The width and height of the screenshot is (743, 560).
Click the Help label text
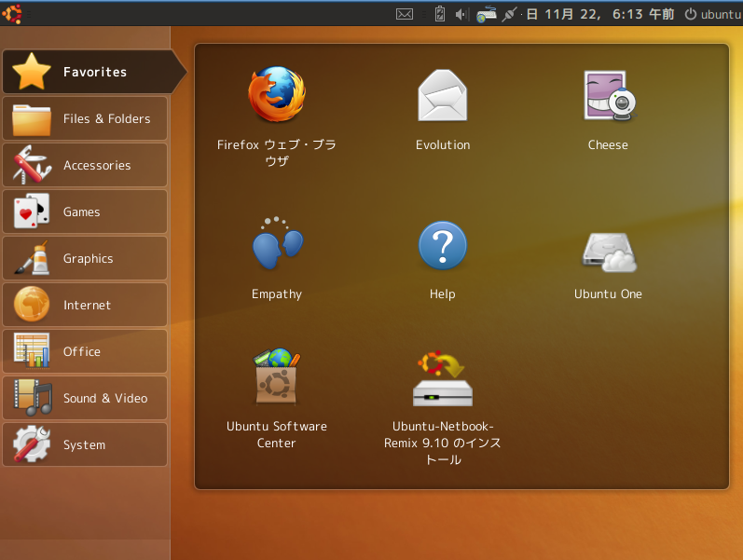(x=442, y=294)
